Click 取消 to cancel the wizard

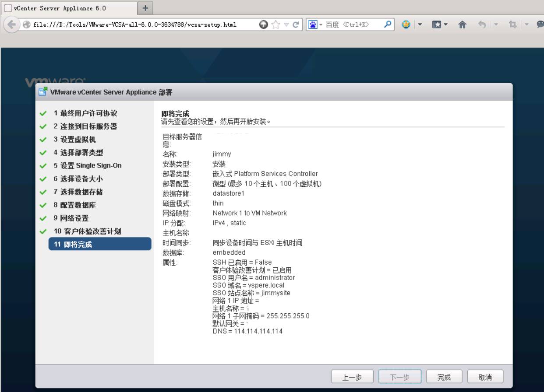tap(485, 377)
